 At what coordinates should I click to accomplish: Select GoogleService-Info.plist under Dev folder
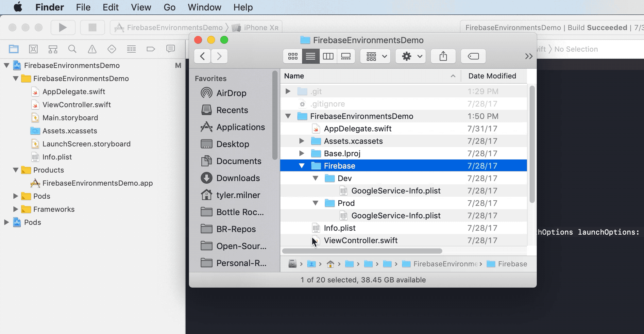403,191
